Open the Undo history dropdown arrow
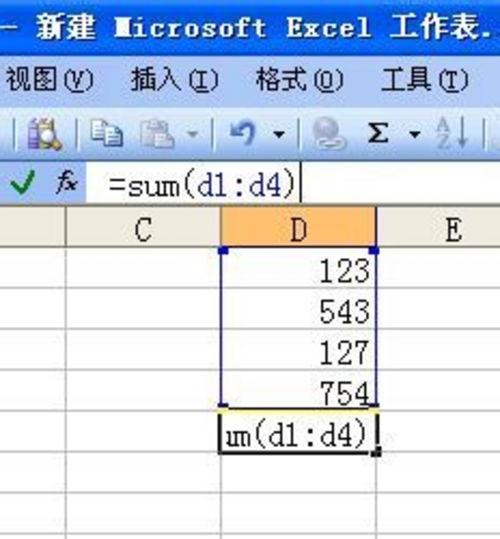Image resolution: width=500 pixels, height=539 pixels. click(x=279, y=134)
